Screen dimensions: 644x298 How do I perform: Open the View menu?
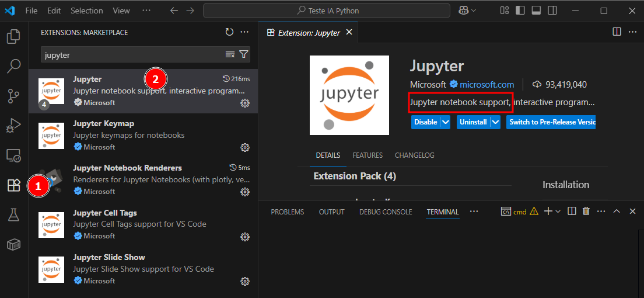(x=121, y=11)
